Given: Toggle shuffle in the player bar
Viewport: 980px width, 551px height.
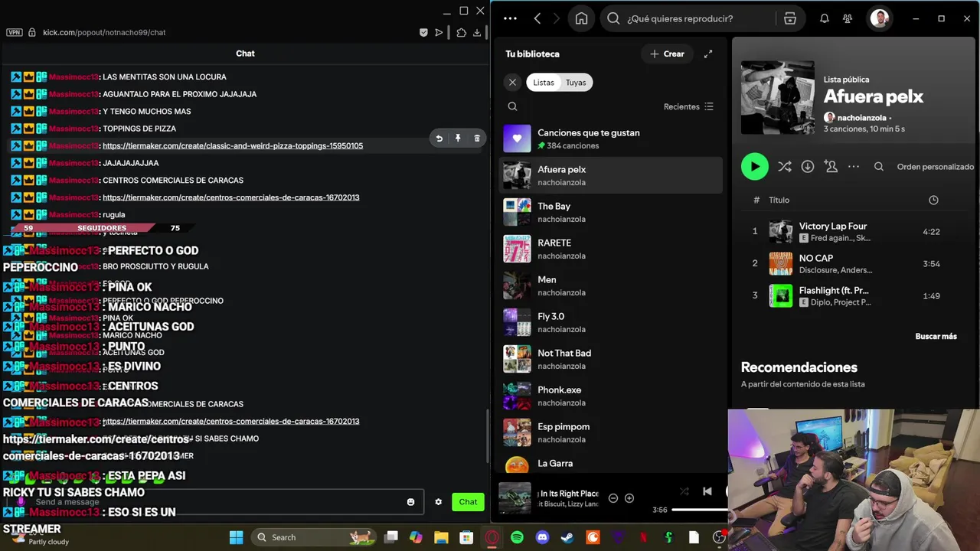Looking at the screenshot, I should click(684, 491).
